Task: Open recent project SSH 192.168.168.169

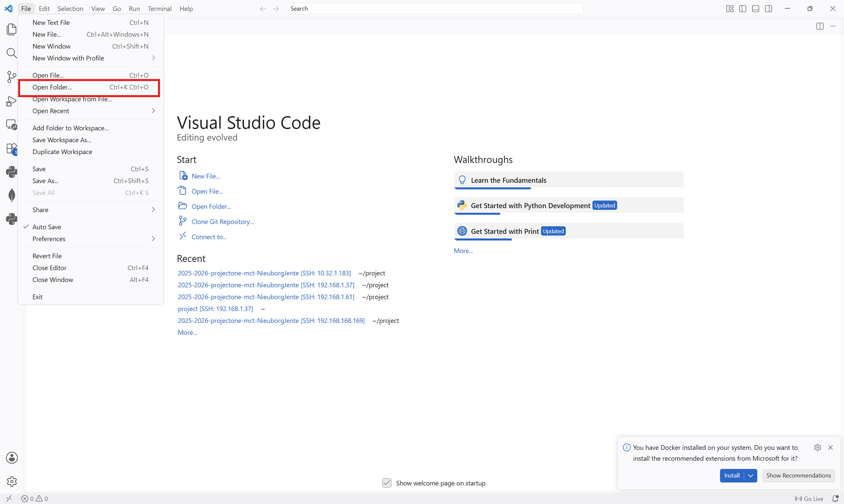Action: pyautogui.click(x=271, y=321)
